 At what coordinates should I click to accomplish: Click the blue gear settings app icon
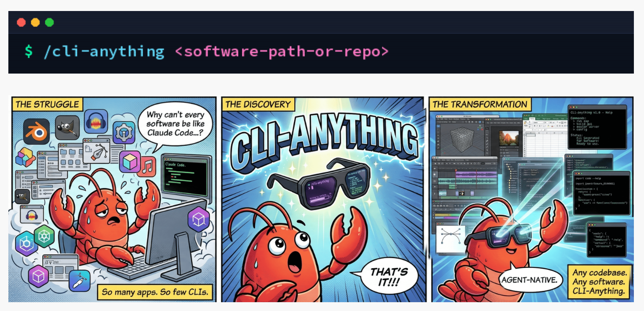coord(124,133)
